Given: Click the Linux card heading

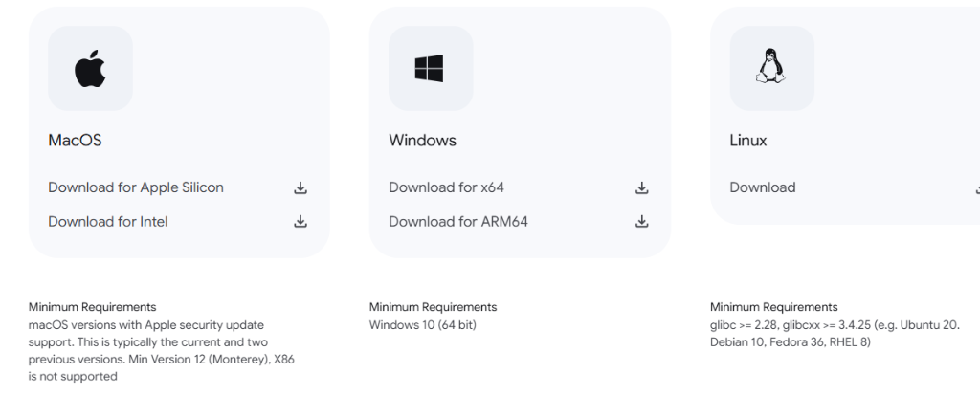Looking at the screenshot, I should (748, 141).
